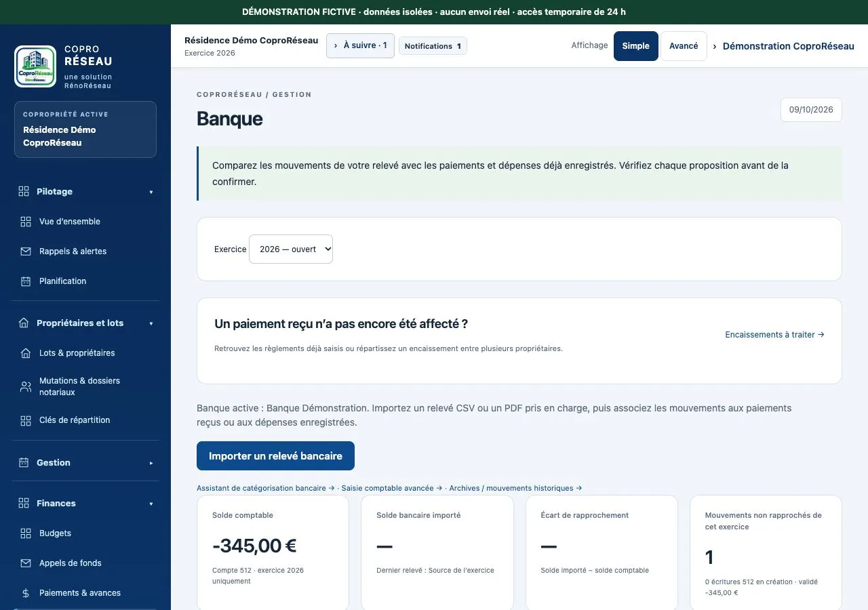868x610 pixels.
Task: Open Vue d'ensemble in the sidebar
Action: tap(85, 222)
